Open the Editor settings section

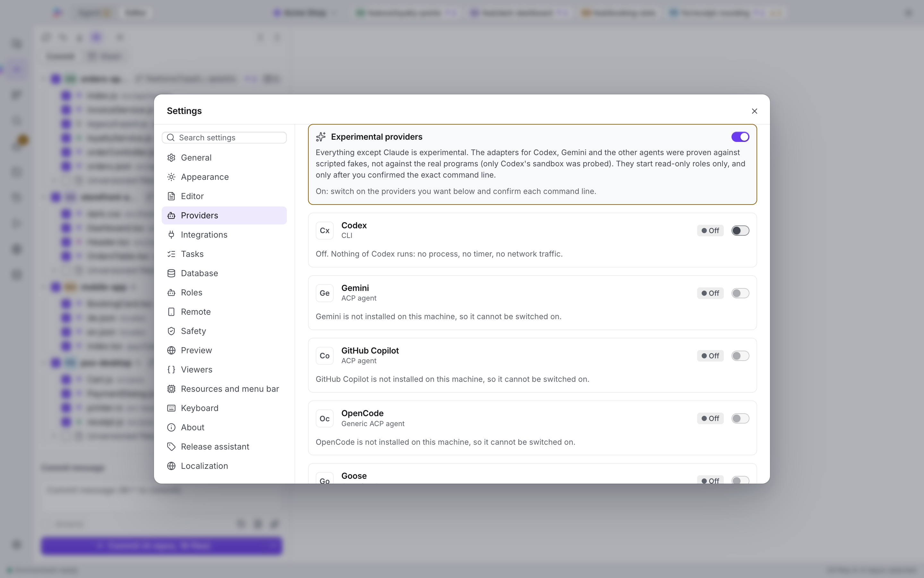224,196
